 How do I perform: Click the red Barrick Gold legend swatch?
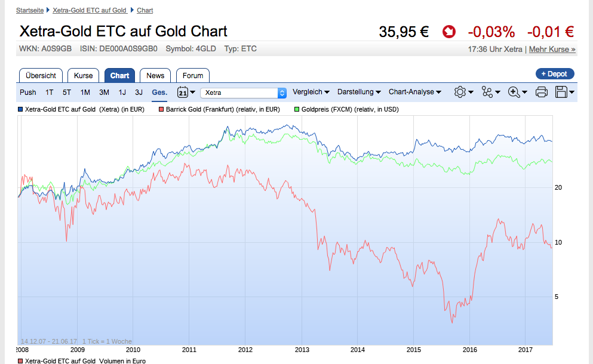coord(161,110)
